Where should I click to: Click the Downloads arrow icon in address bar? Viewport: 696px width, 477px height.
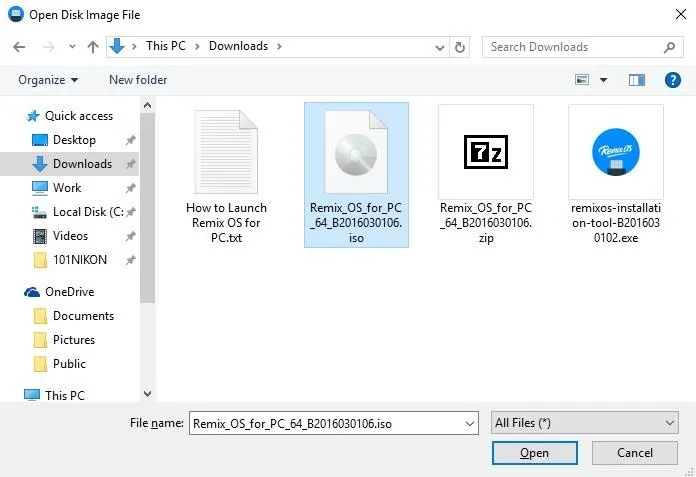(117, 46)
